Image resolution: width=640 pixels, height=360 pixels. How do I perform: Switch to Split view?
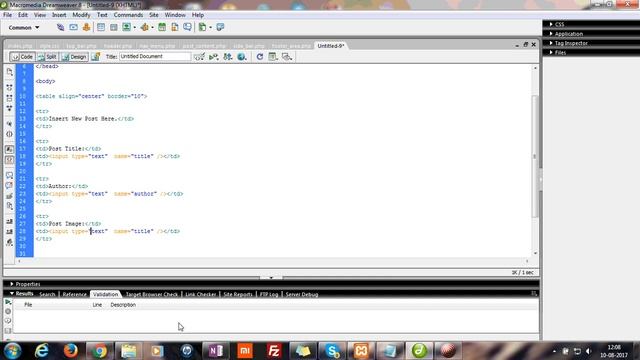[x=47, y=57]
